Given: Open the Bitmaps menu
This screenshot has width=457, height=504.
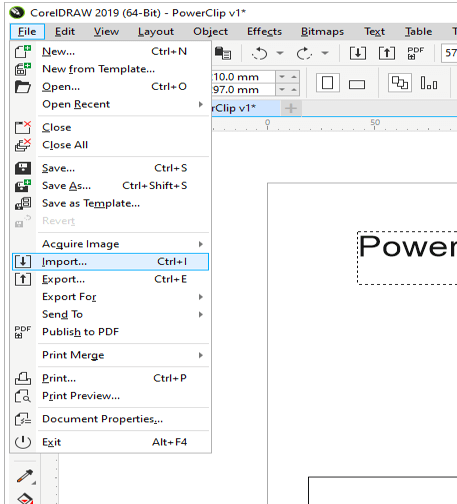Looking at the screenshot, I should click(322, 32).
